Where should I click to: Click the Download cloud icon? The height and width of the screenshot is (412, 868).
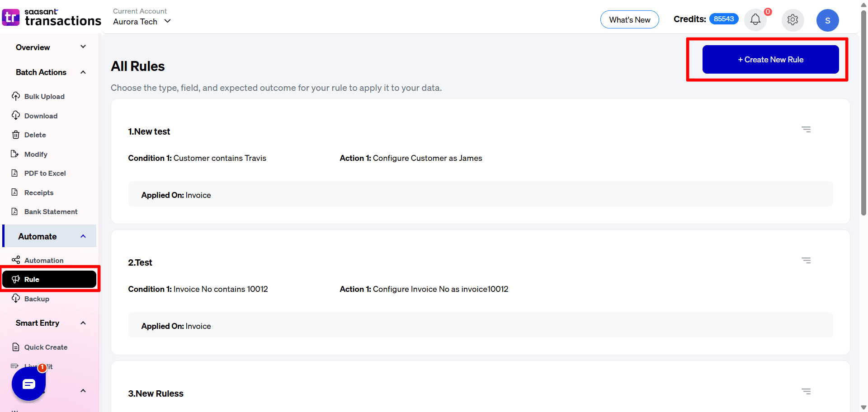[16, 116]
